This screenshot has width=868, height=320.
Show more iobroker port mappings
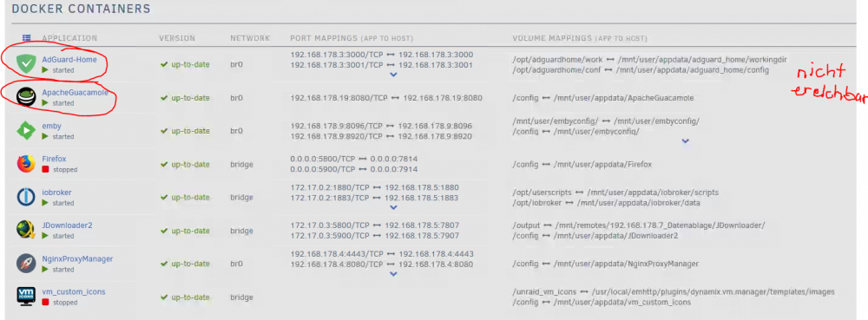393,207
